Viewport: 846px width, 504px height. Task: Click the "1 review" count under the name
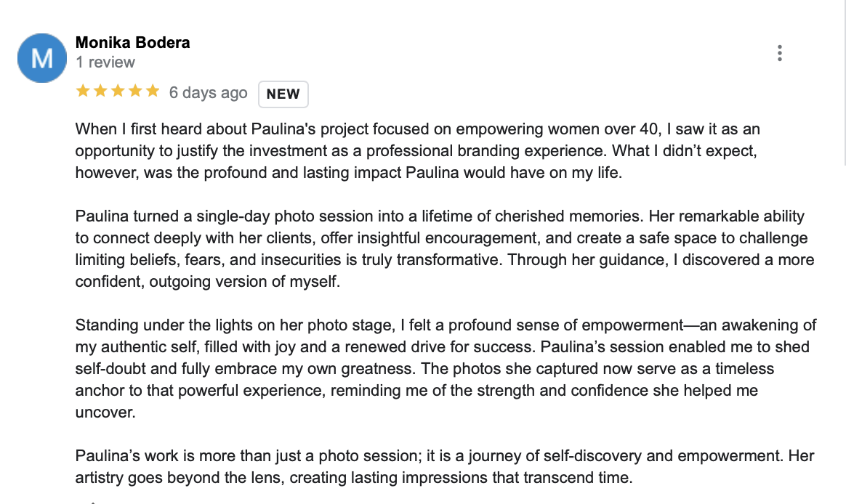[x=105, y=63]
